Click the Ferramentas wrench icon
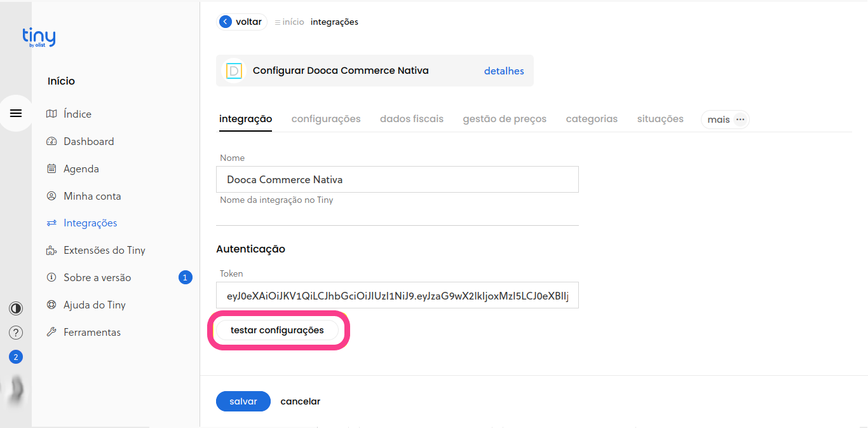This screenshot has height=428, width=868. tap(51, 332)
